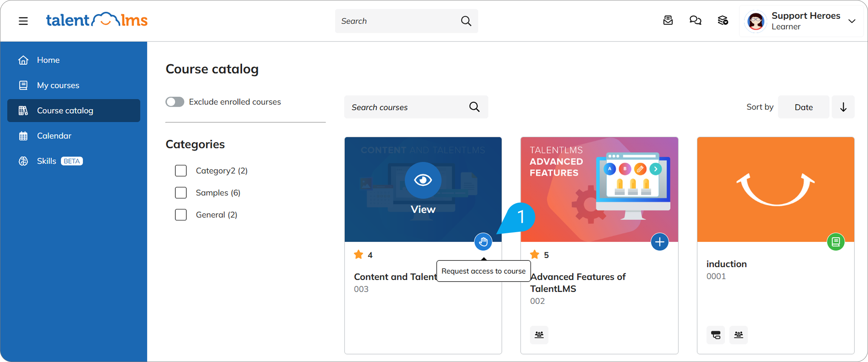Open Calendar in sidebar
Screen dimensions: 868x362
(x=74, y=136)
